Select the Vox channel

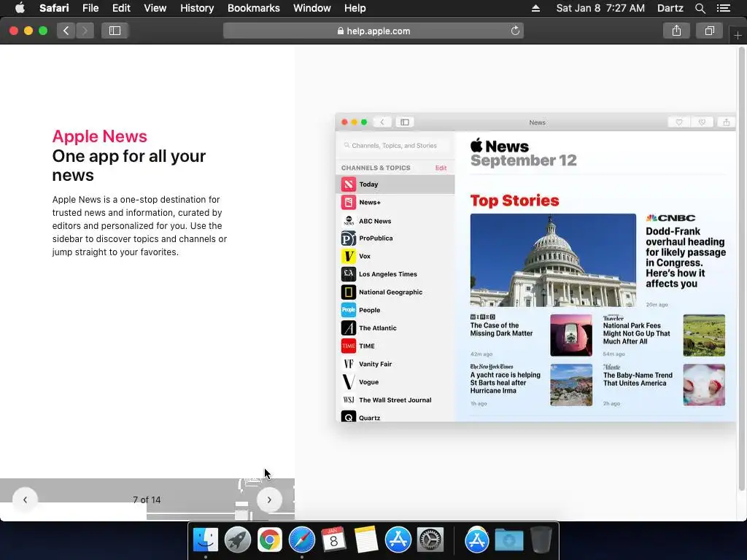[x=395, y=256]
